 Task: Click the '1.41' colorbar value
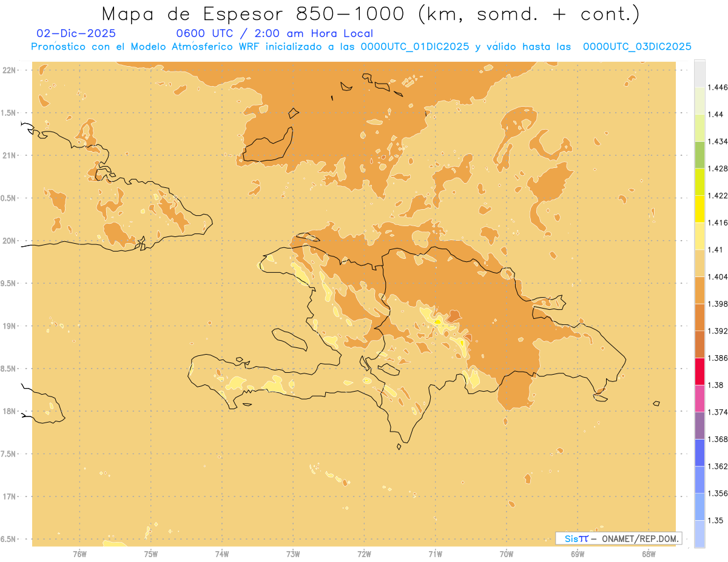point(716,249)
